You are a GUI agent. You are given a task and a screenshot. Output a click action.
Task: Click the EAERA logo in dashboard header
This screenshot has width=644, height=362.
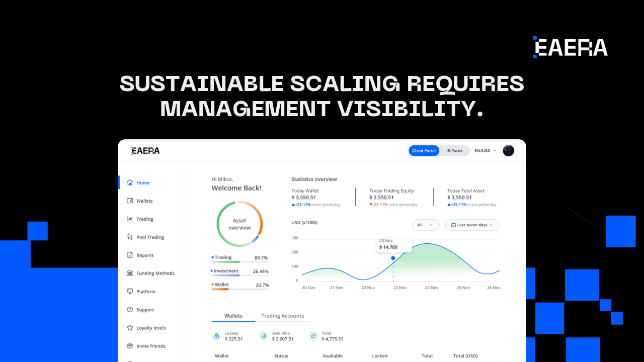(x=145, y=150)
